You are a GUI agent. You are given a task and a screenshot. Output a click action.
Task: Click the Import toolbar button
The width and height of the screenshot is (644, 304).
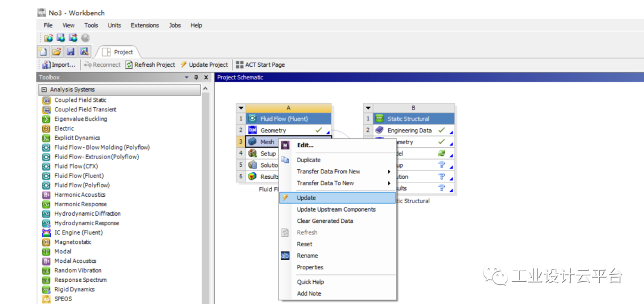click(x=59, y=64)
